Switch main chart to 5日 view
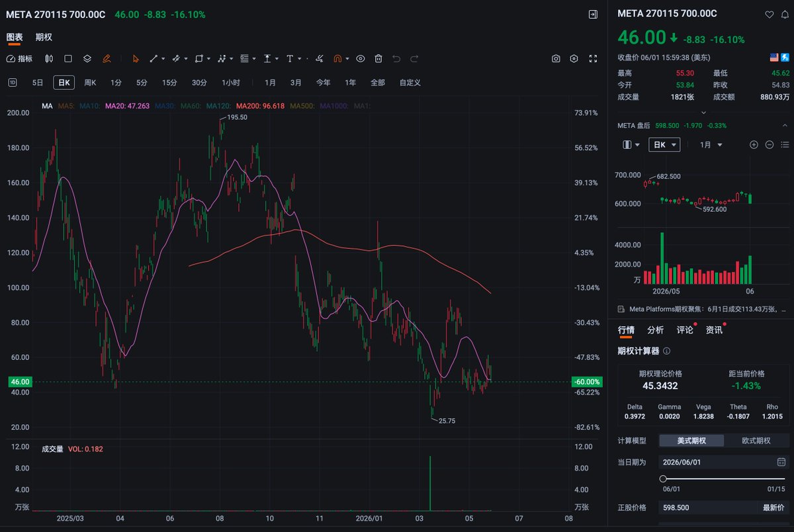 [x=38, y=83]
